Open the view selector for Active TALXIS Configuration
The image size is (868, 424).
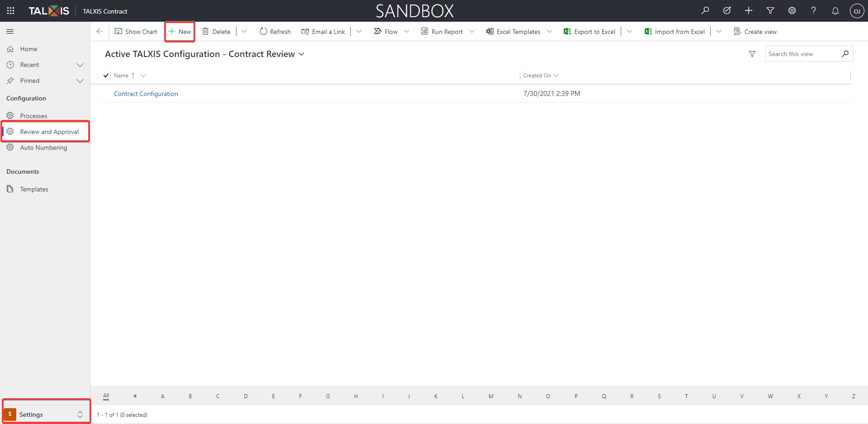click(x=205, y=54)
